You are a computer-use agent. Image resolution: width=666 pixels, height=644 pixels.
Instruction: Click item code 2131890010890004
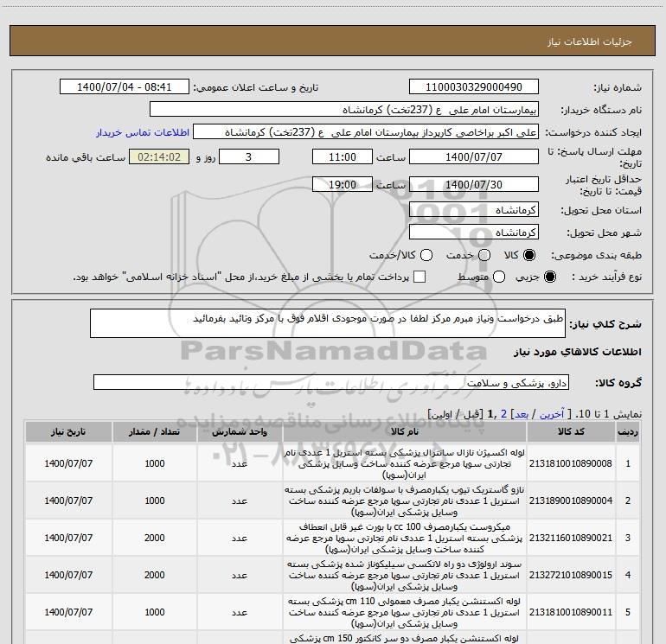(571, 501)
